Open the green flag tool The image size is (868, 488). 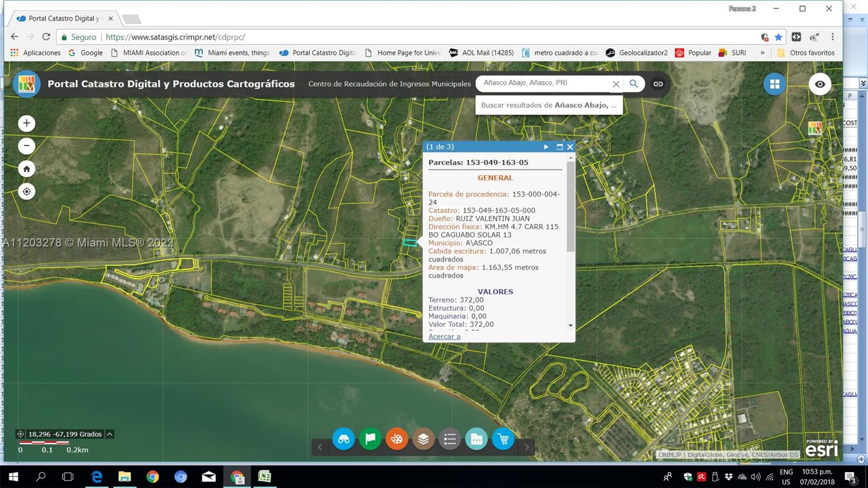point(370,439)
